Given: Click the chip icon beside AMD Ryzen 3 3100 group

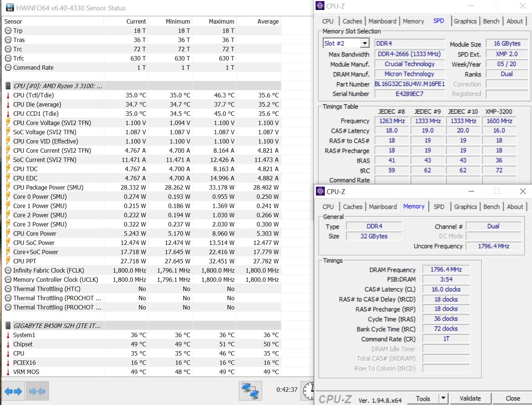Looking at the screenshot, I should (8, 86).
